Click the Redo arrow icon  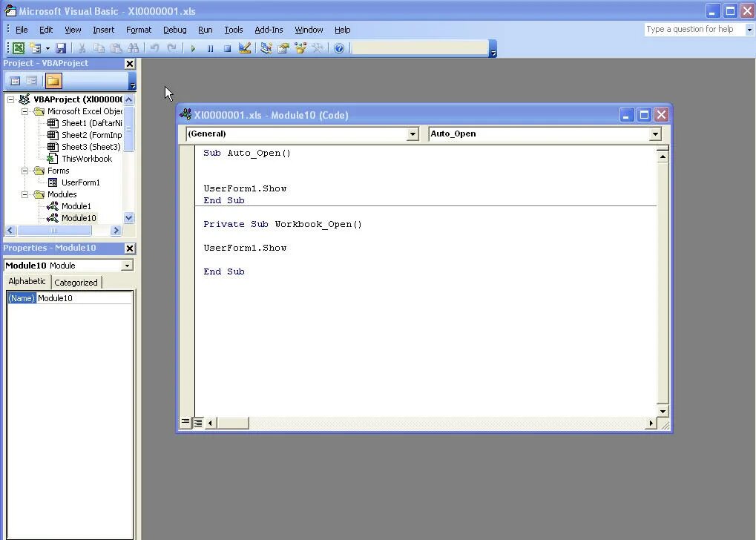coord(171,47)
